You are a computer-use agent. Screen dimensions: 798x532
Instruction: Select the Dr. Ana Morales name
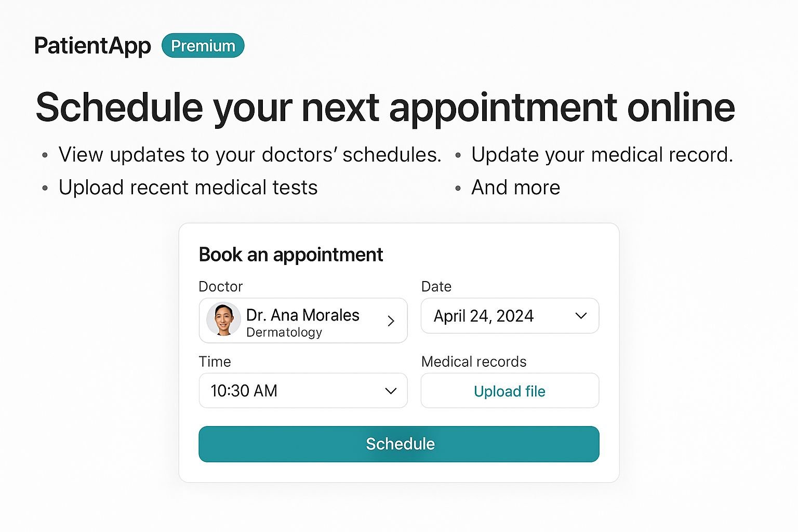(x=303, y=315)
